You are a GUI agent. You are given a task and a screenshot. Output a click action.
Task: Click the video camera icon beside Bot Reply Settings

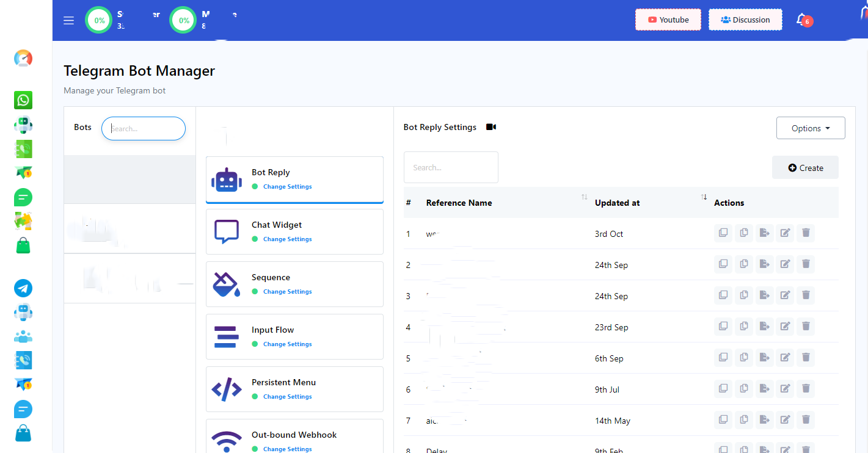pyautogui.click(x=491, y=127)
